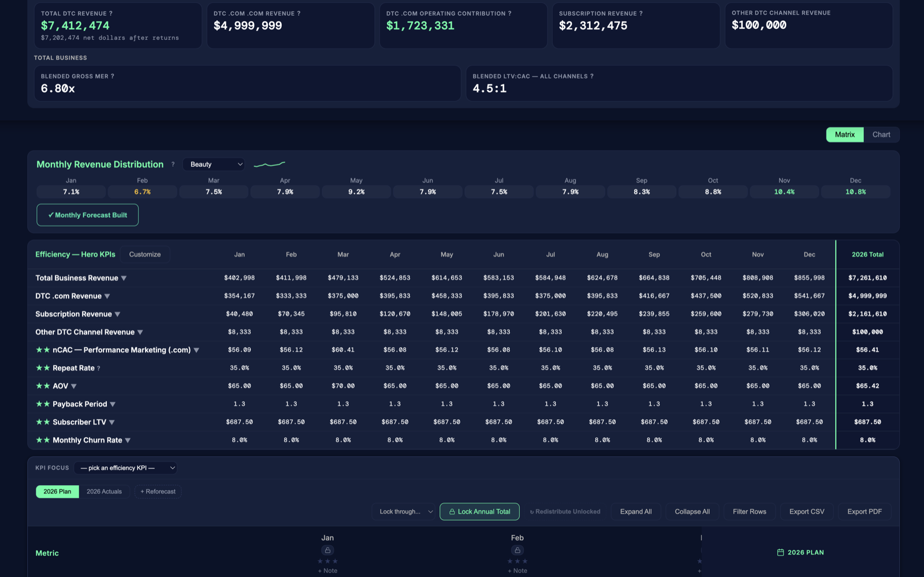Select the 2026 Plan tab
The width and height of the screenshot is (924, 577).
(x=57, y=492)
